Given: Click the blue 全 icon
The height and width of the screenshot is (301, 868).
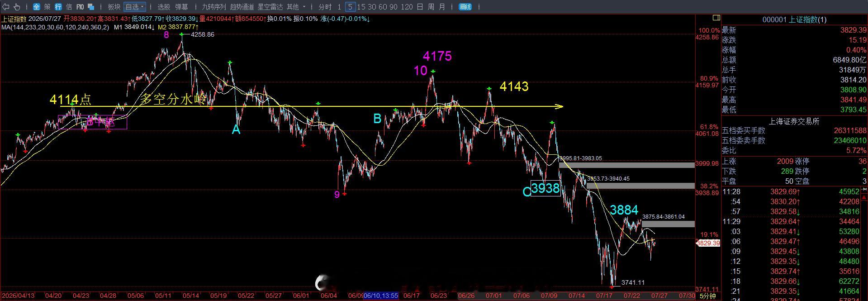Looking at the screenshot, I should [37, 7].
